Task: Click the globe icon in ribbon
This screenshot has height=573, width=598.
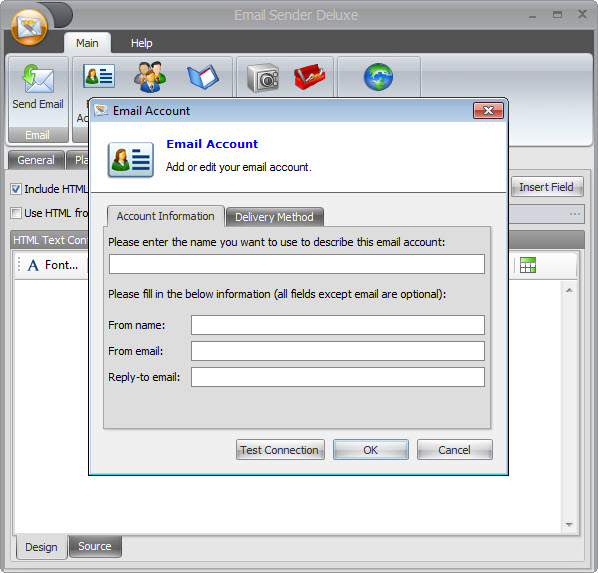Action: (x=378, y=77)
